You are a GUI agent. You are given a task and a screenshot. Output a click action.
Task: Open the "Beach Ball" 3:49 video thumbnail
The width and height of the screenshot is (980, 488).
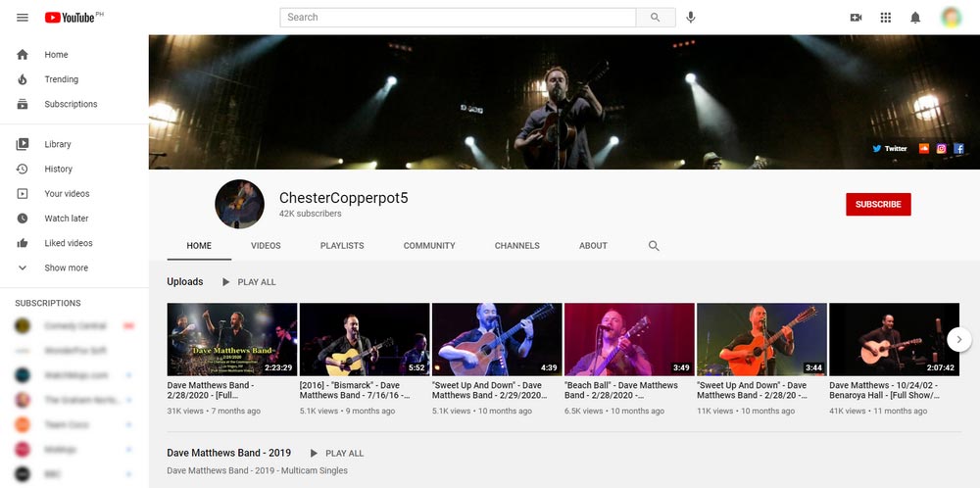629,339
